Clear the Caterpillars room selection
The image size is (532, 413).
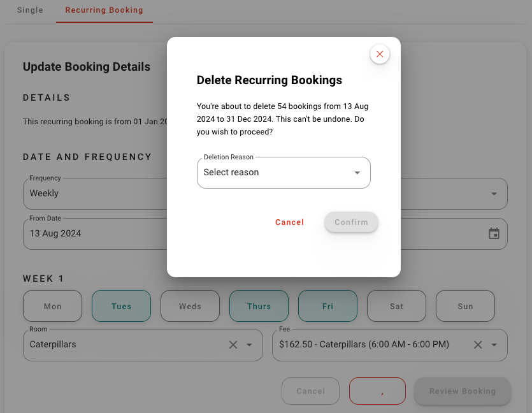pos(233,345)
